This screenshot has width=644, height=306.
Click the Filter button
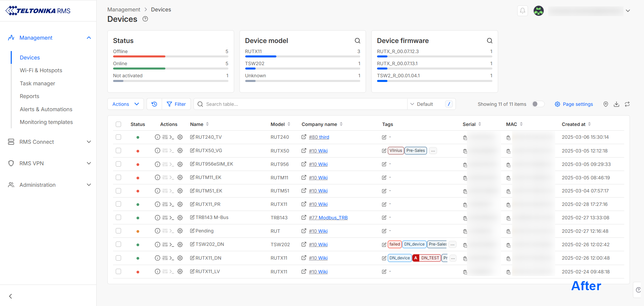coord(176,104)
